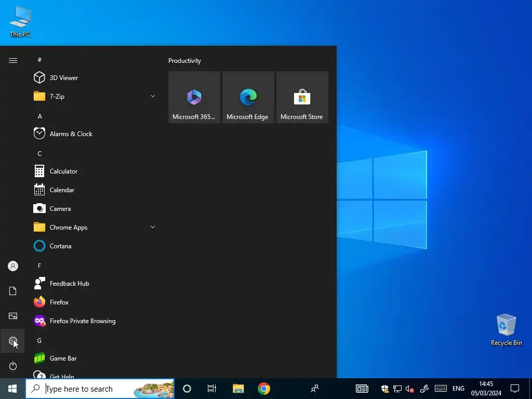This screenshot has height=399, width=532.
Task: Open Settings gear in Start sidebar
Action: coord(13,341)
